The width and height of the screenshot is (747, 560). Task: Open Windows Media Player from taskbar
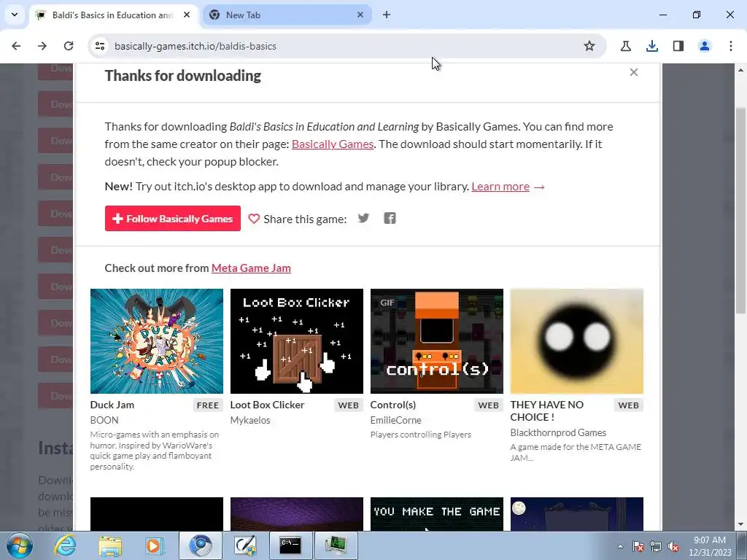pyautogui.click(x=154, y=545)
